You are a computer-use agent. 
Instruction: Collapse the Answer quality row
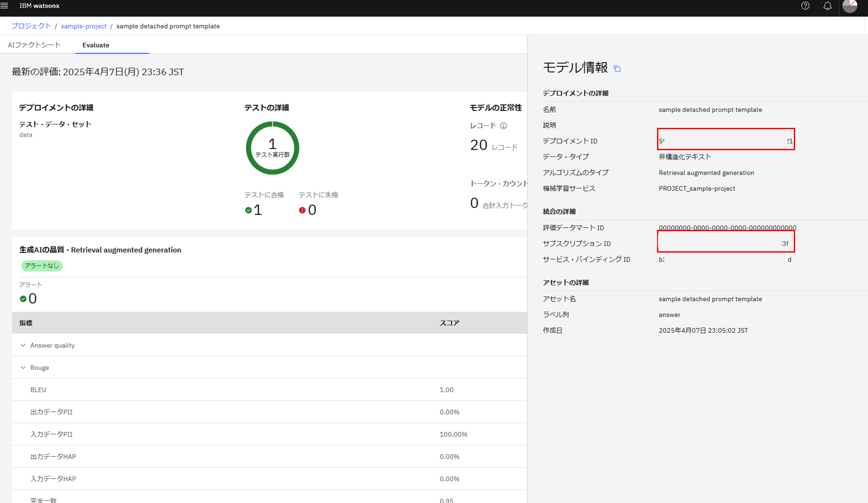[23, 345]
